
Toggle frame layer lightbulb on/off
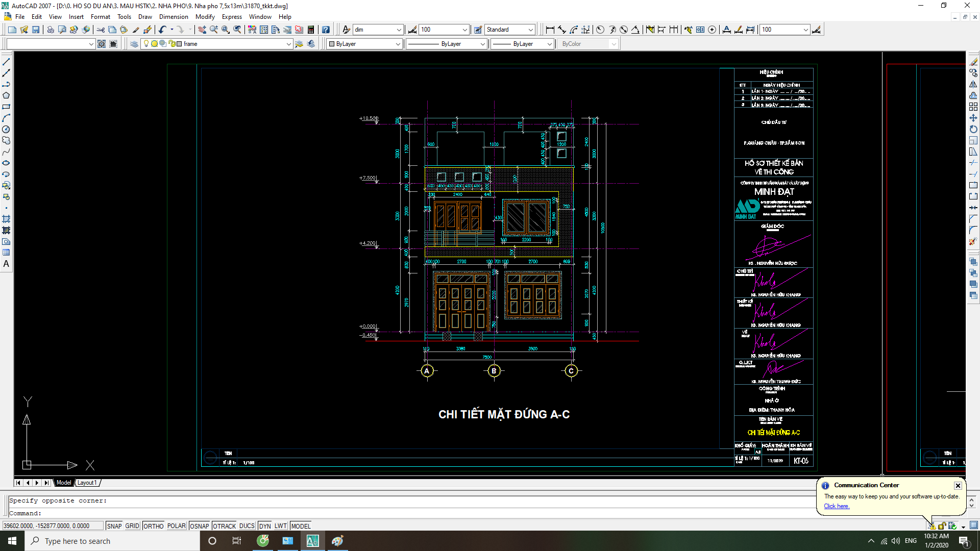click(146, 44)
